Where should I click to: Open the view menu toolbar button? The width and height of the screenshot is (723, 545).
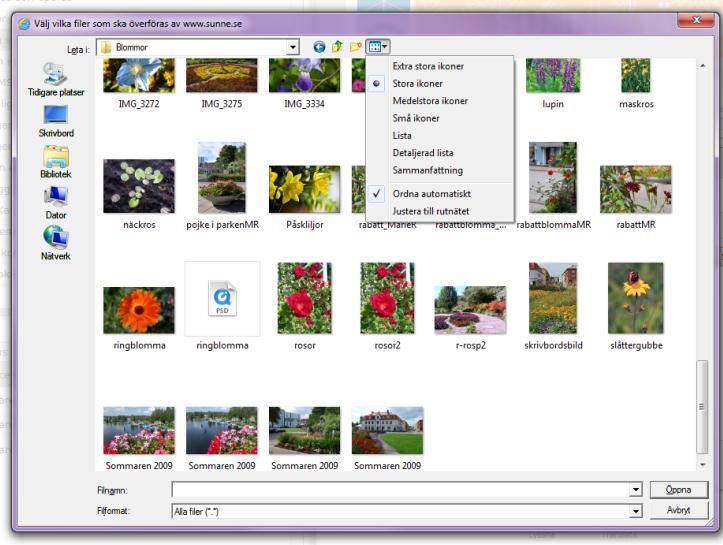pyautogui.click(x=378, y=47)
